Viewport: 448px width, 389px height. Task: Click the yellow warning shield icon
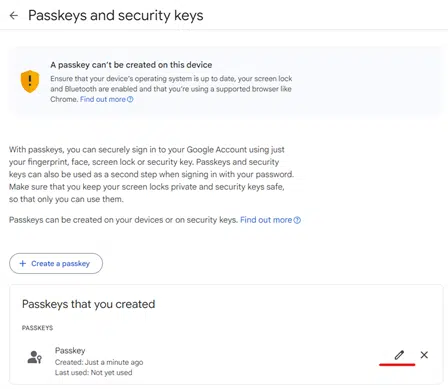[30, 81]
